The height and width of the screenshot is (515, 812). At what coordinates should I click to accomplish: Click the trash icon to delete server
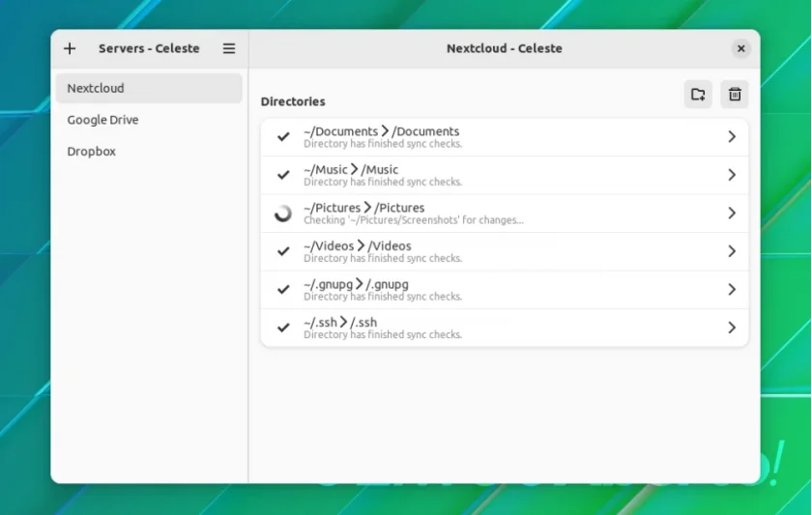[735, 94]
